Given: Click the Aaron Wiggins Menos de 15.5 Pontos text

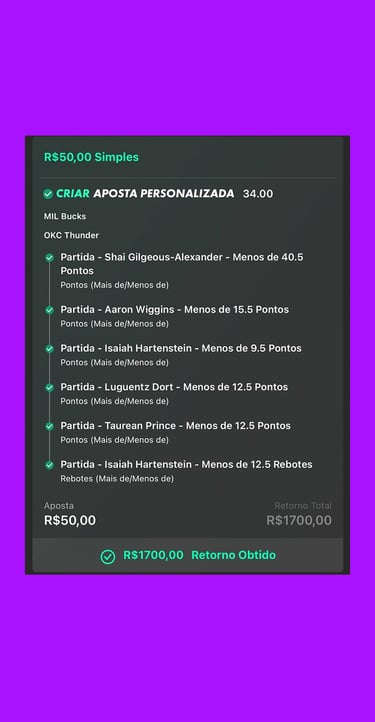Looking at the screenshot, I should [x=175, y=309].
